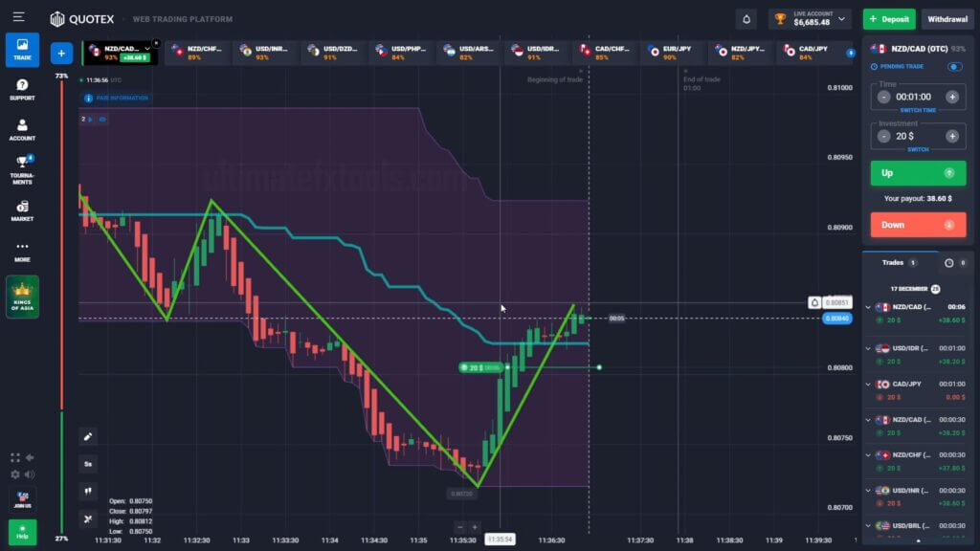
Task: Toggle the Pending Trade switch
Action: pyautogui.click(x=955, y=67)
